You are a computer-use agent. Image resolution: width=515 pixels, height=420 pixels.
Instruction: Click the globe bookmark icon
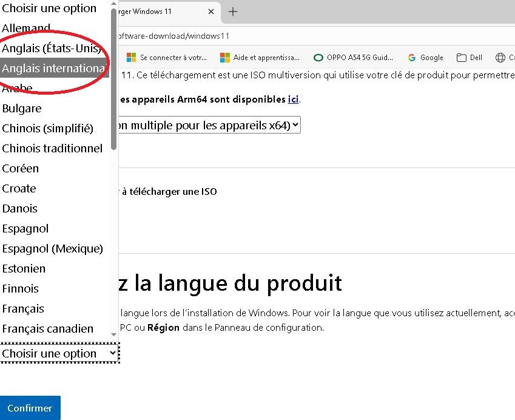(x=500, y=58)
